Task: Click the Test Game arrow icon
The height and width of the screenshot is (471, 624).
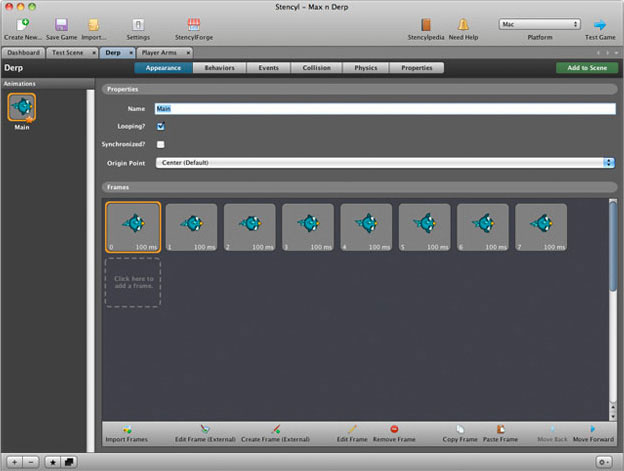Action: [600, 24]
